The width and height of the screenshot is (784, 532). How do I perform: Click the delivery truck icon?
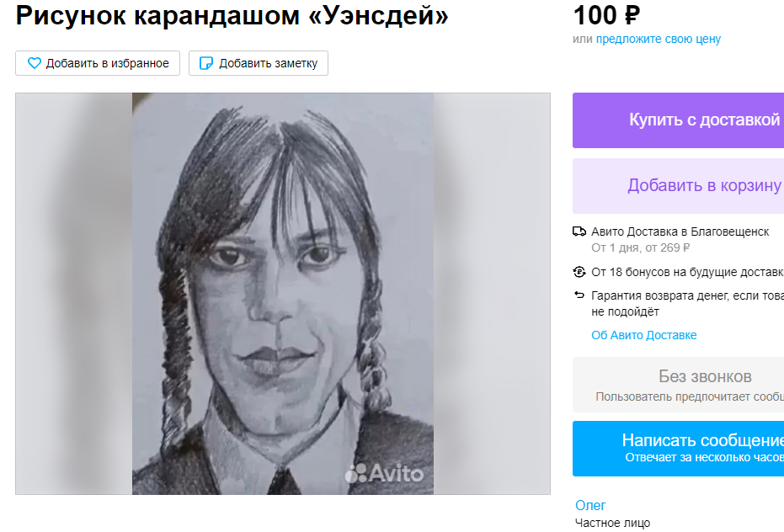pyautogui.click(x=579, y=231)
